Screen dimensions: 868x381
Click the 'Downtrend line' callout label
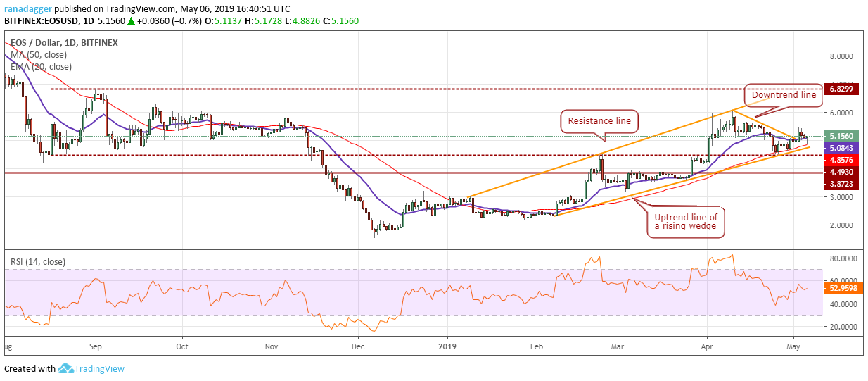pos(784,95)
